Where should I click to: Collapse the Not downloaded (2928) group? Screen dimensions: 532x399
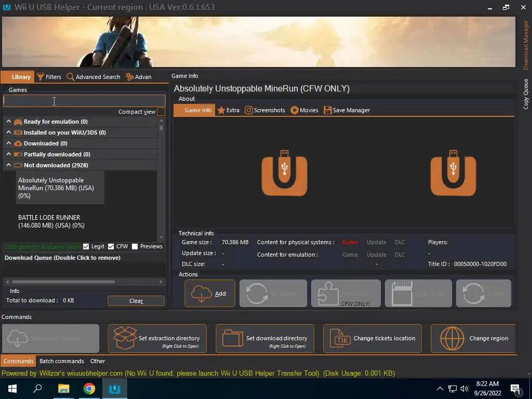click(x=8, y=165)
